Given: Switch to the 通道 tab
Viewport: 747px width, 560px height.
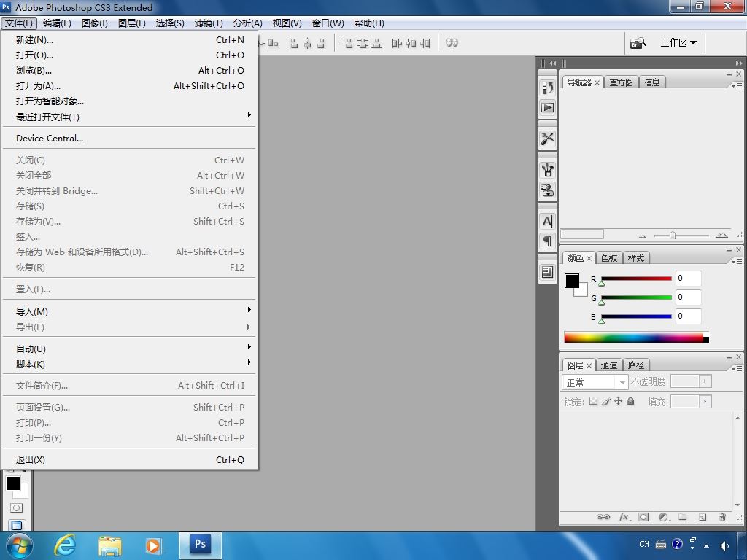Looking at the screenshot, I should pos(609,365).
